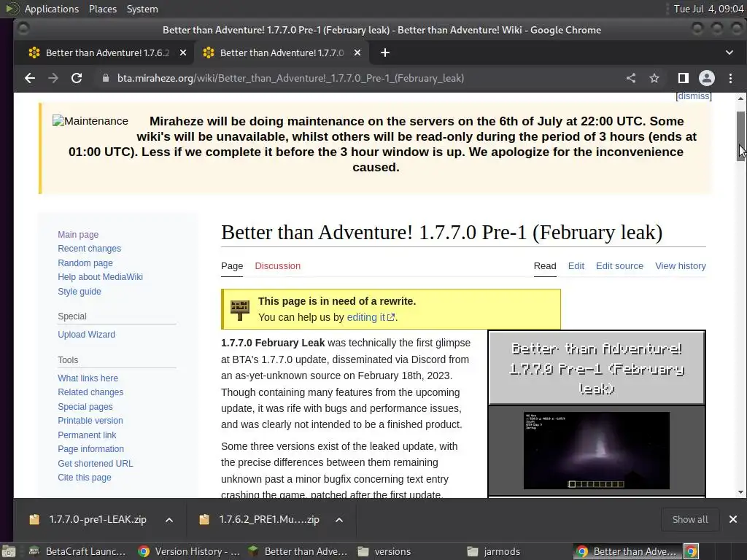Click the Chrome icon at taskbar end
Viewport: 747px width, 560px height.
click(692, 551)
